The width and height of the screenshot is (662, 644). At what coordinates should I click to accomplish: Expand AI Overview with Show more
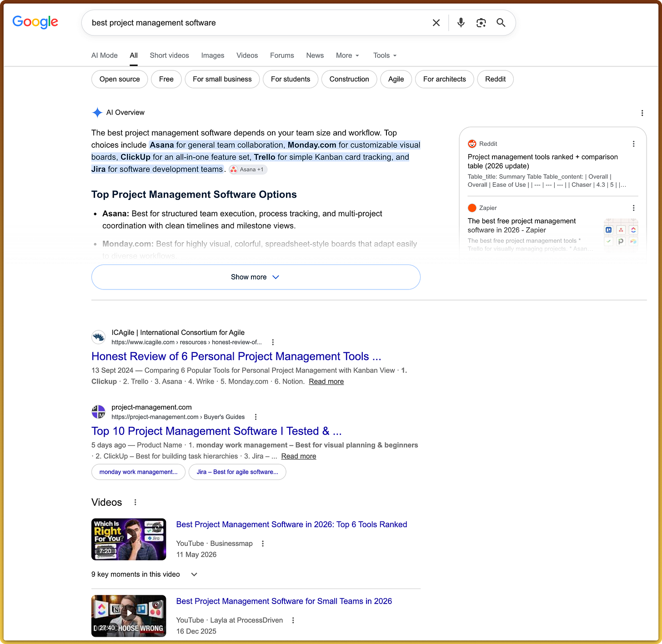tap(256, 277)
